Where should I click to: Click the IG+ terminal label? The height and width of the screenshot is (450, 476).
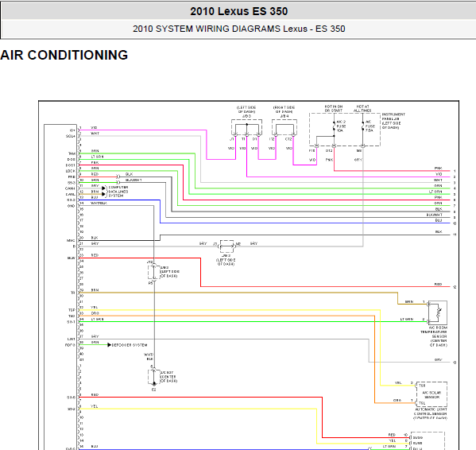[x=72, y=130]
